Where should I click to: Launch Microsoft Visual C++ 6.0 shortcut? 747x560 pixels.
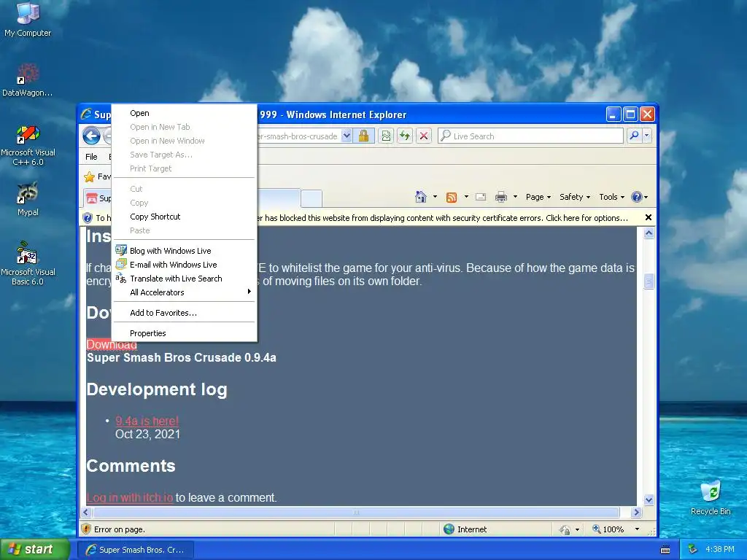28,145
